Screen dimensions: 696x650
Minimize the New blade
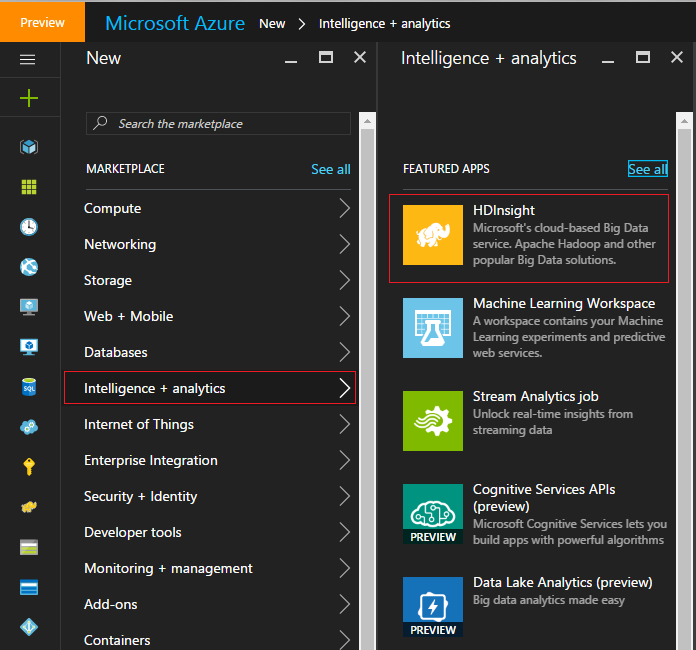291,61
